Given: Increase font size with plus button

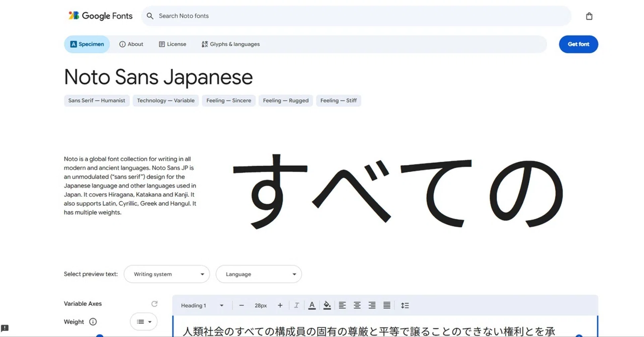Looking at the screenshot, I should pos(280,305).
